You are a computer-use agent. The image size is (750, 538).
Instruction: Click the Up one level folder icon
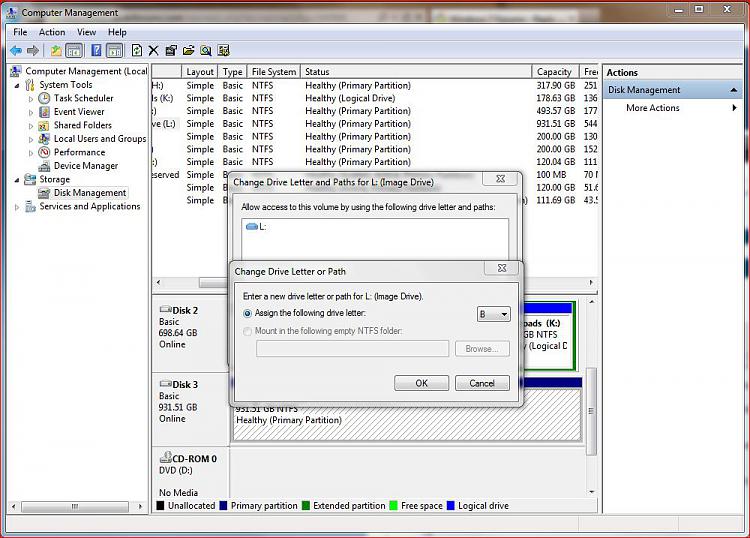[x=56, y=50]
